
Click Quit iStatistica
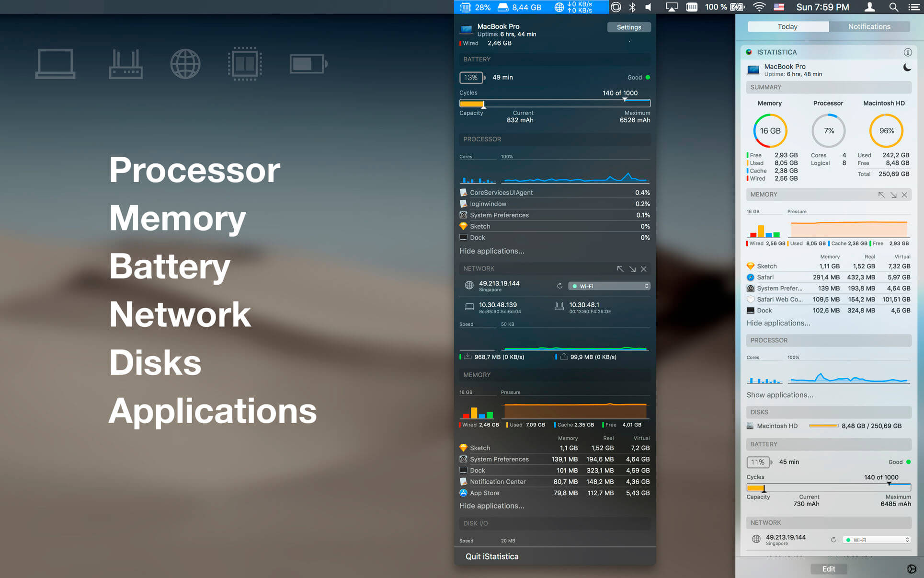[492, 556]
